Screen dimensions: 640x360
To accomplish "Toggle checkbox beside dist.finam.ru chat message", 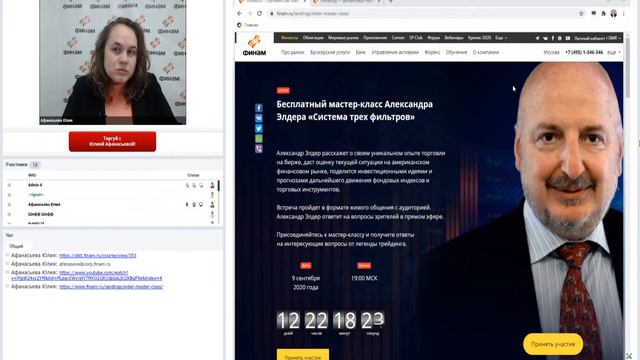I will (x=7, y=255).
